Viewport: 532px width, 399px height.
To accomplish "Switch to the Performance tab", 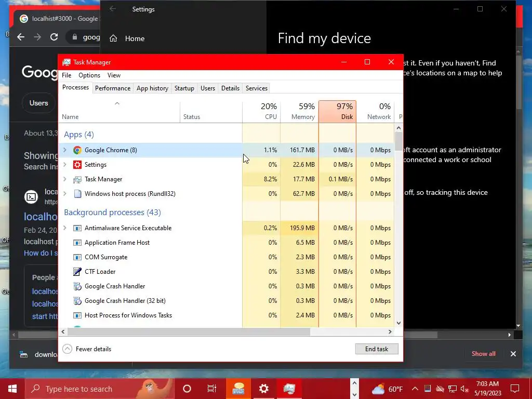I will point(113,88).
